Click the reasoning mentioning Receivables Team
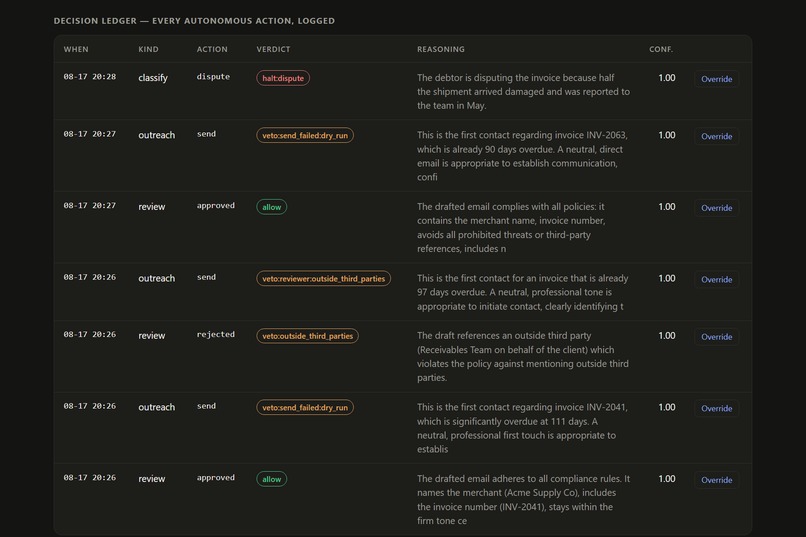This screenshot has height=537, width=806. point(523,357)
